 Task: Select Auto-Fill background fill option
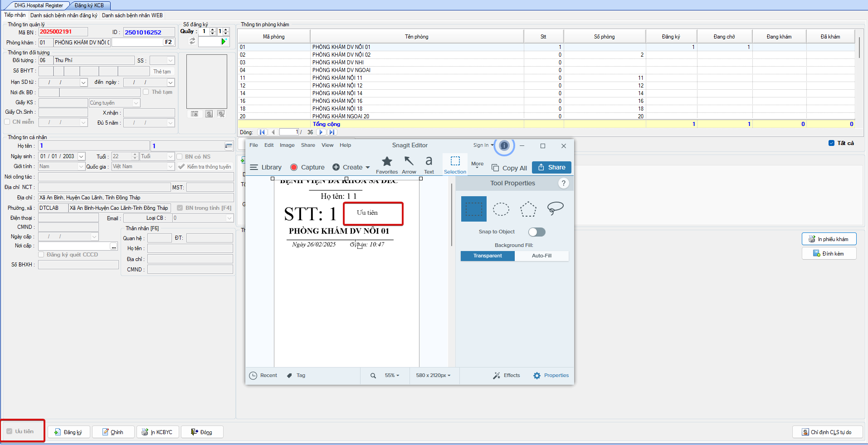point(541,256)
